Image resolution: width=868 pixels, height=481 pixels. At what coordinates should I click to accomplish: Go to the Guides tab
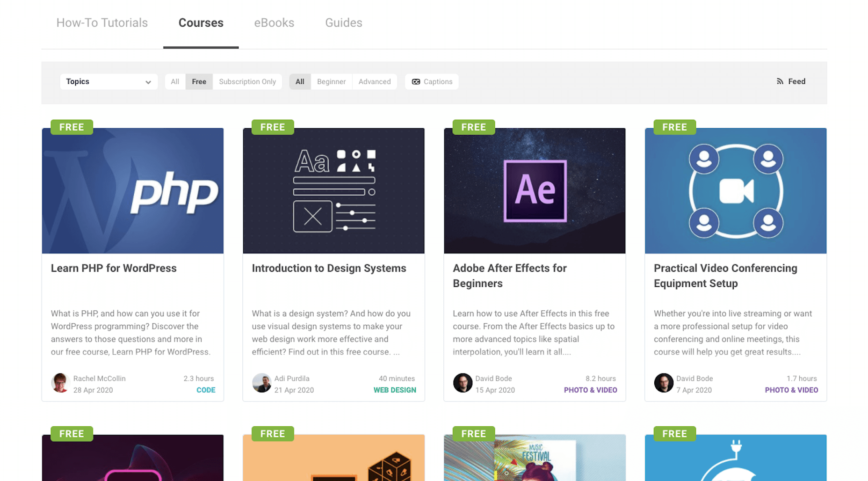pyautogui.click(x=344, y=22)
